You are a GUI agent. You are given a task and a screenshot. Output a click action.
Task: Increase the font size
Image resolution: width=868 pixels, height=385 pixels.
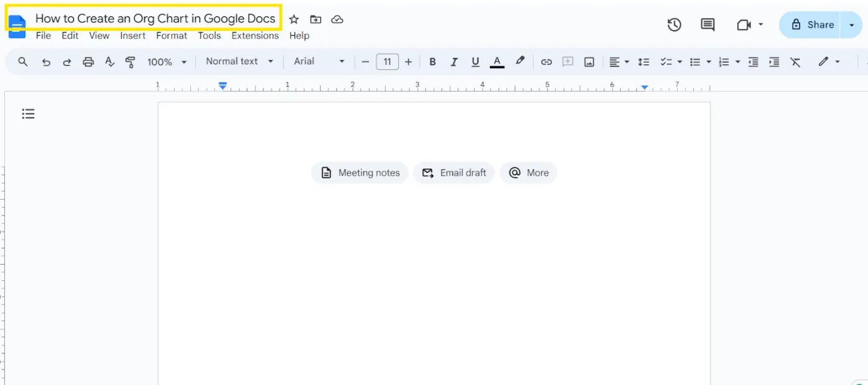click(408, 61)
